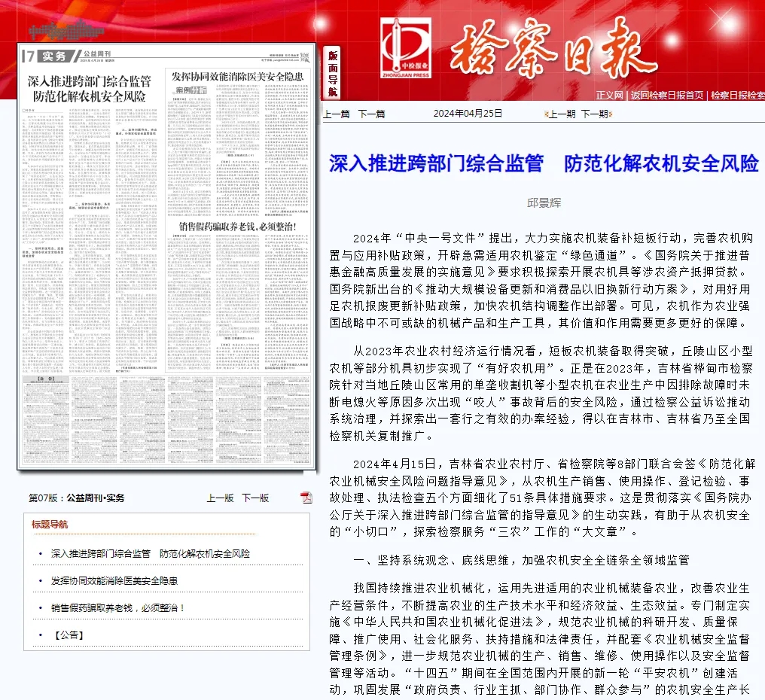Select 返回检察日报首页 in header

point(667,96)
